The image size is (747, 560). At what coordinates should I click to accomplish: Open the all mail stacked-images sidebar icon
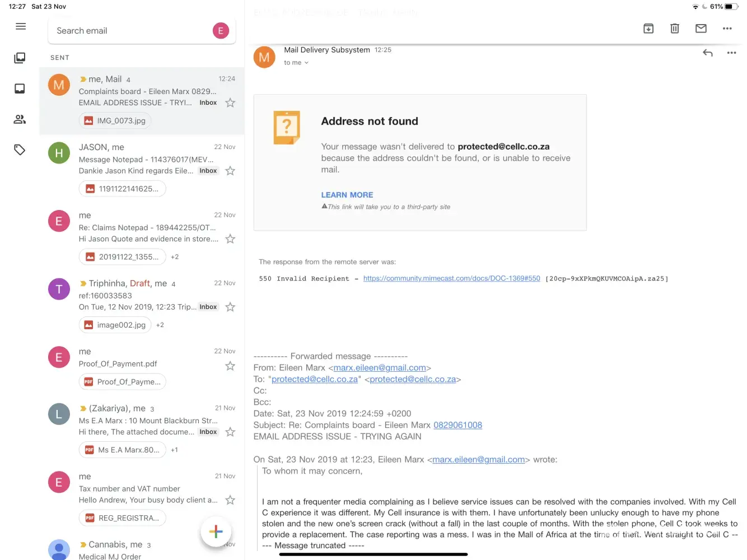tap(20, 58)
